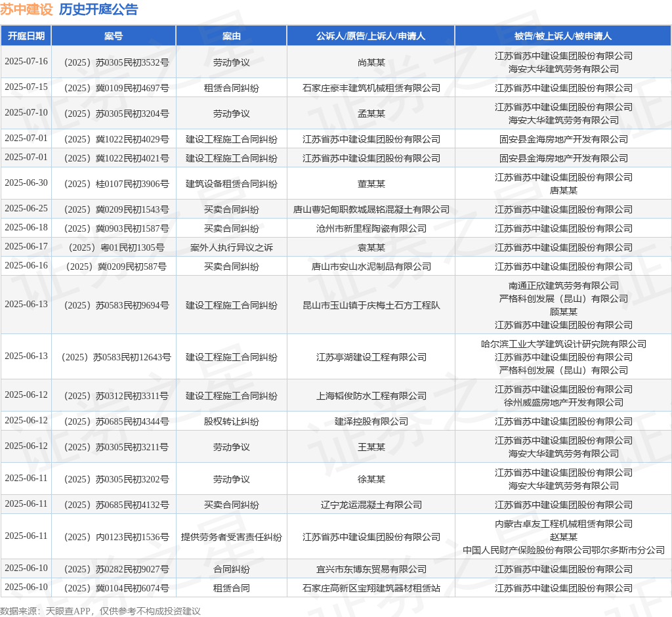Click 股权转让纠纷 cause cell
Image resolution: width=672 pixels, height=617 pixels.
click(x=232, y=422)
